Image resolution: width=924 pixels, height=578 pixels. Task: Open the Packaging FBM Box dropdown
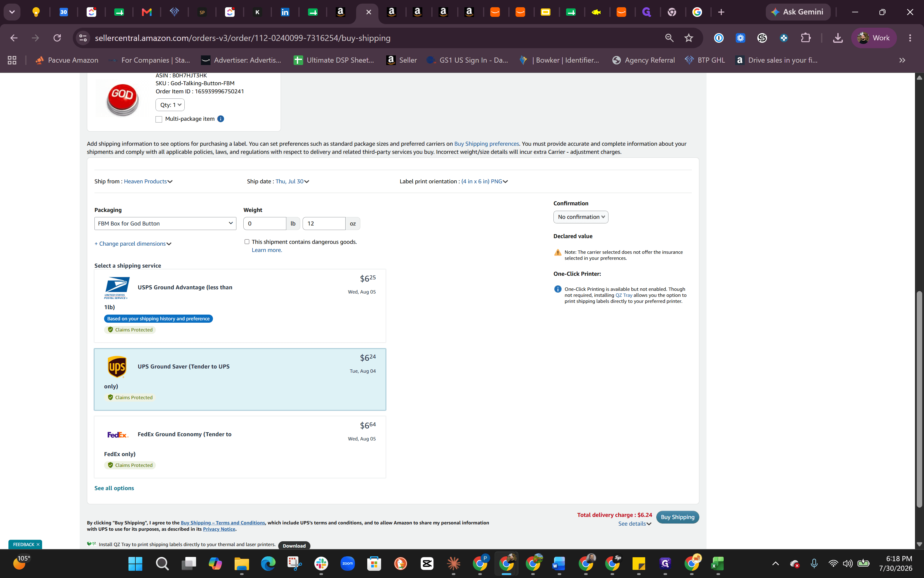(x=165, y=223)
